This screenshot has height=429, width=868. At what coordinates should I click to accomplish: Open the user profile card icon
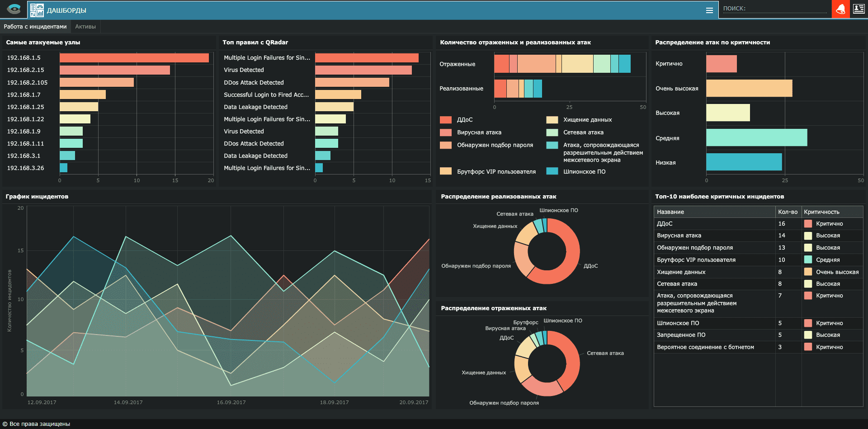(859, 9)
